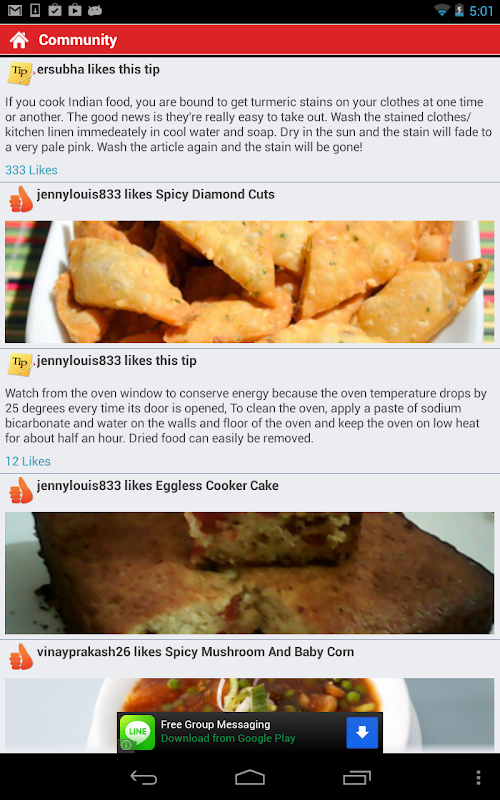Open 'jennylouis833 likes Eggless Cooker Cake' entry
Screen dimensions: 500x800
(158, 485)
